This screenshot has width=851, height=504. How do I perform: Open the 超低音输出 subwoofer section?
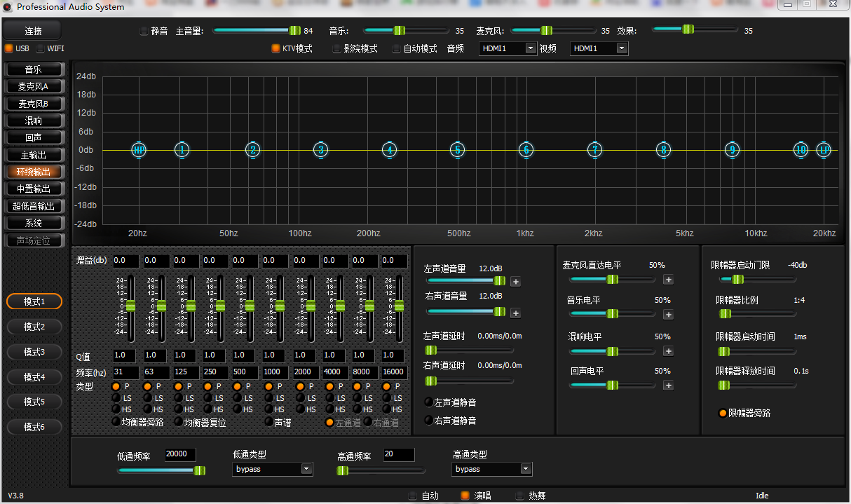[34, 206]
